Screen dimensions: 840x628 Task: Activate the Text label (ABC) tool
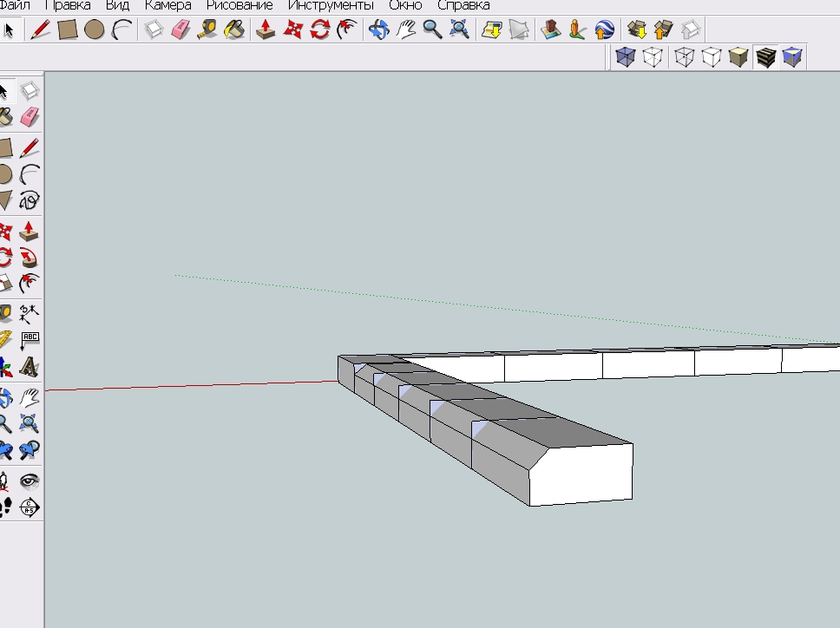coord(30,338)
